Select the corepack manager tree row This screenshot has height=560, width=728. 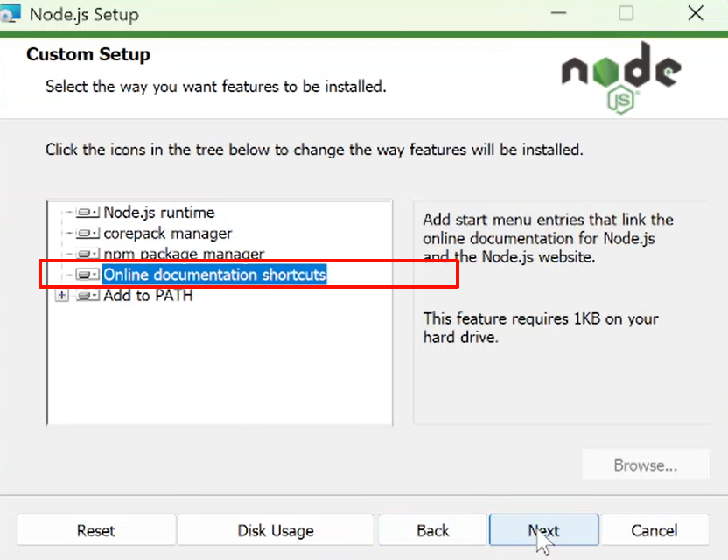[168, 233]
